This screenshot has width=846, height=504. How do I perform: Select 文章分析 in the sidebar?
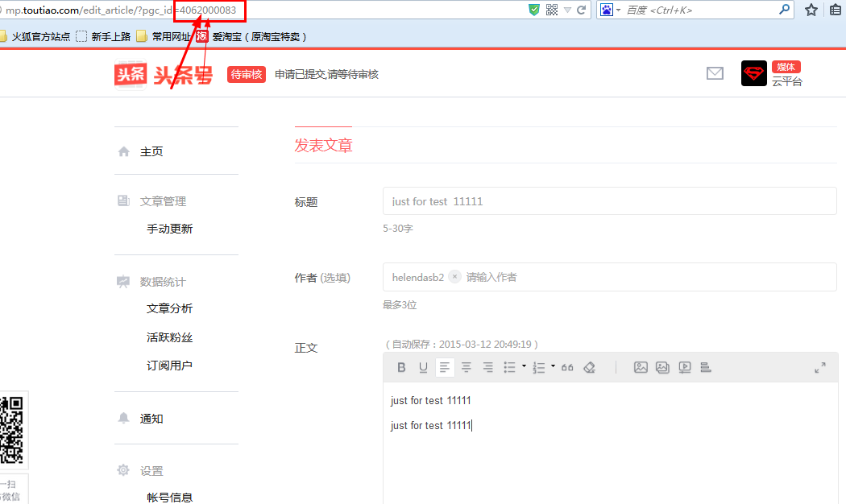click(x=169, y=308)
